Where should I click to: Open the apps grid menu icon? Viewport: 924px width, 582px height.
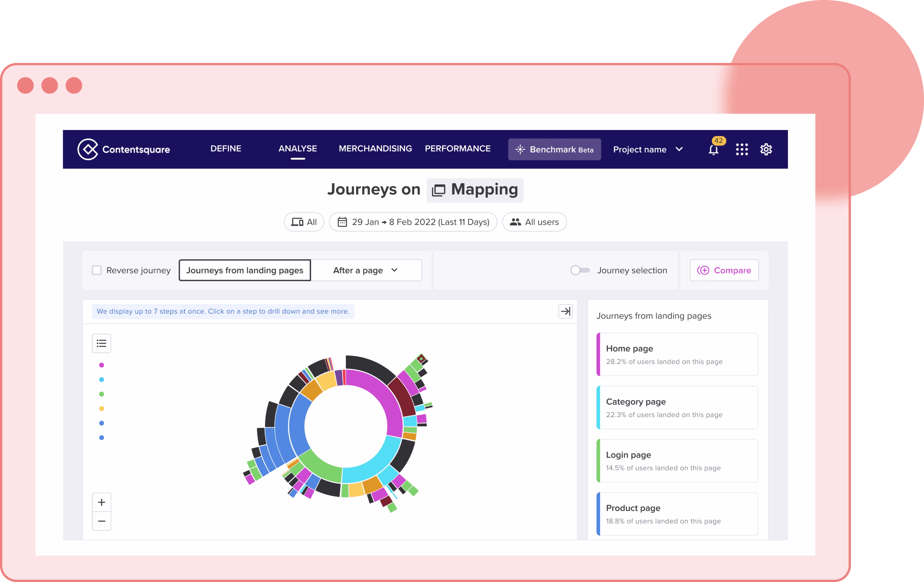click(742, 149)
